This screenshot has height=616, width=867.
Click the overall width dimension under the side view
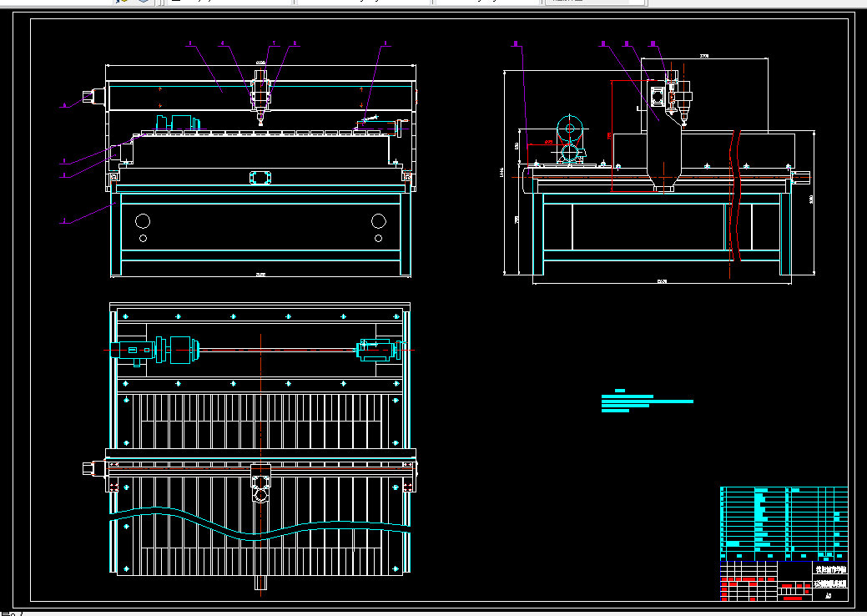pos(662,282)
